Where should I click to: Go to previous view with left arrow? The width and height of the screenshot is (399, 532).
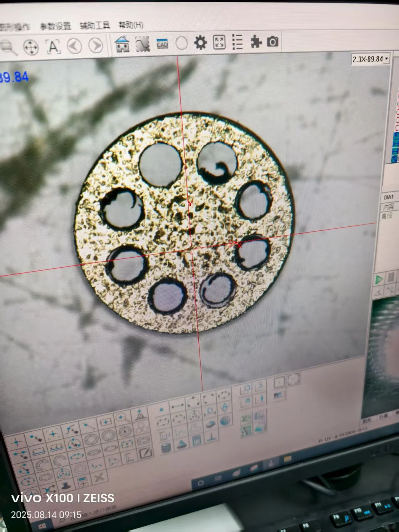coord(75,46)
